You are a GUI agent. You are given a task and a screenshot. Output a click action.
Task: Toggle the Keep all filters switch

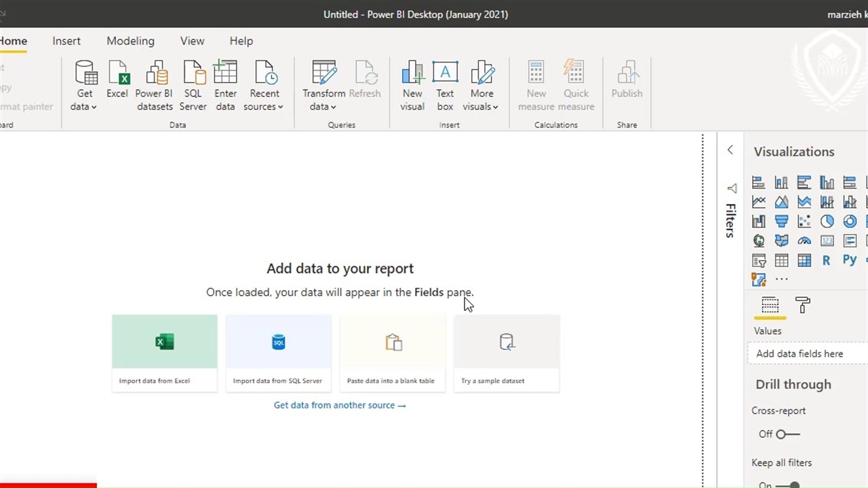pos(787,485)
